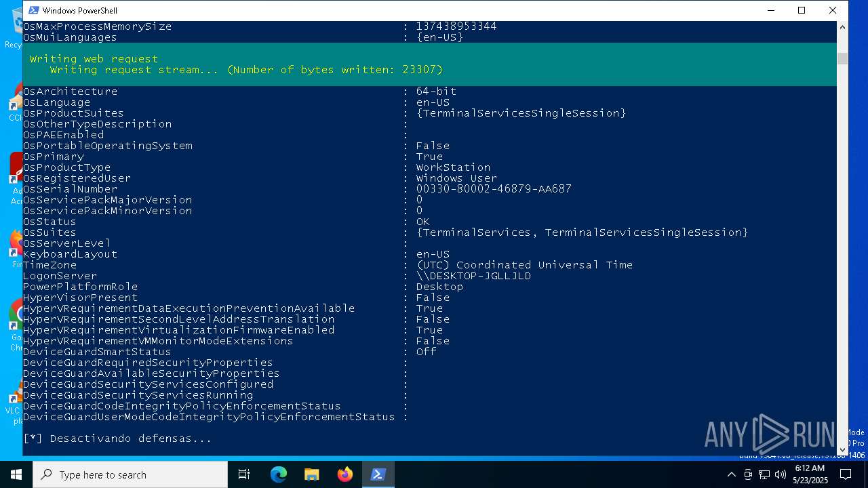Click the OsPrimary True value
The image size is (868, 488).
(429, 157)
